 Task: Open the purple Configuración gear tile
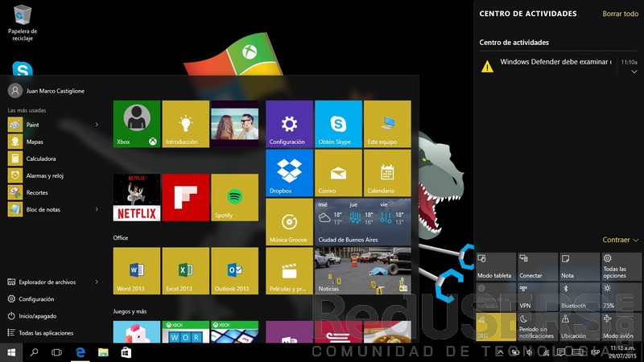pos(289,124)
